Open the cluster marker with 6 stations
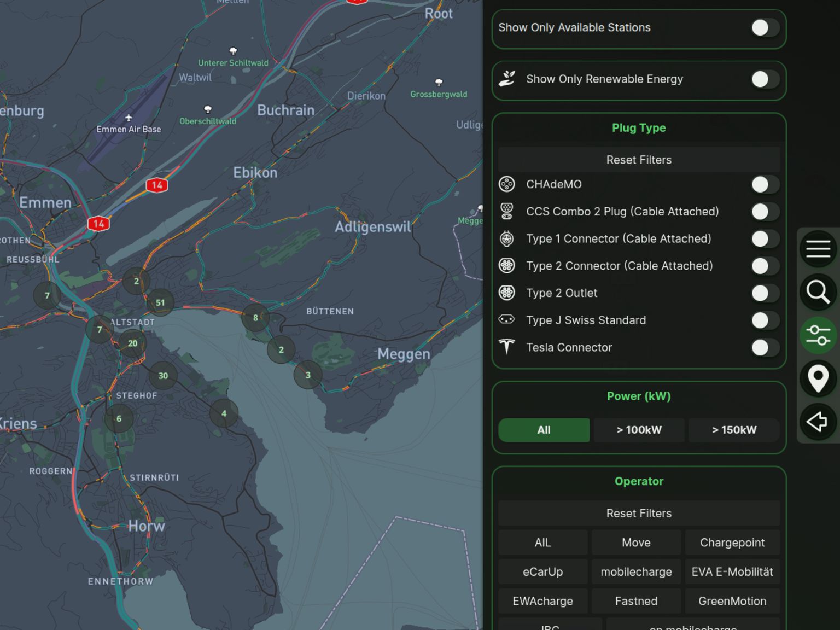 tap(119, 419)
